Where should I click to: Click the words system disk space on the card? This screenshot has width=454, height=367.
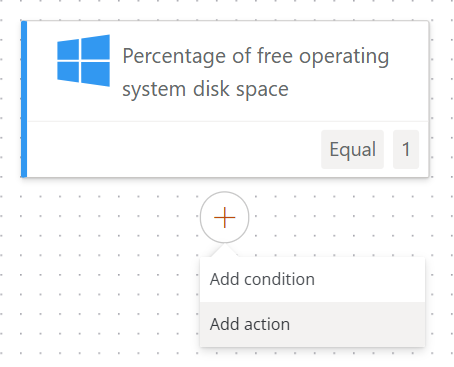[x=205, y=89]
